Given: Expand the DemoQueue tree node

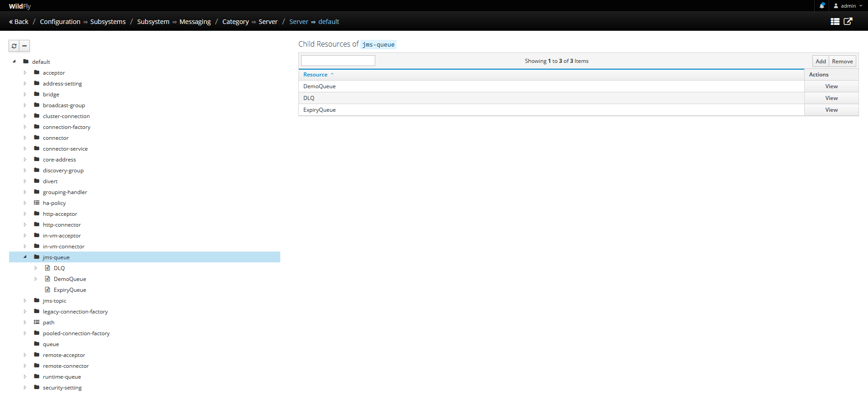Looking at the screenshot, I should (x=36, y=279).
